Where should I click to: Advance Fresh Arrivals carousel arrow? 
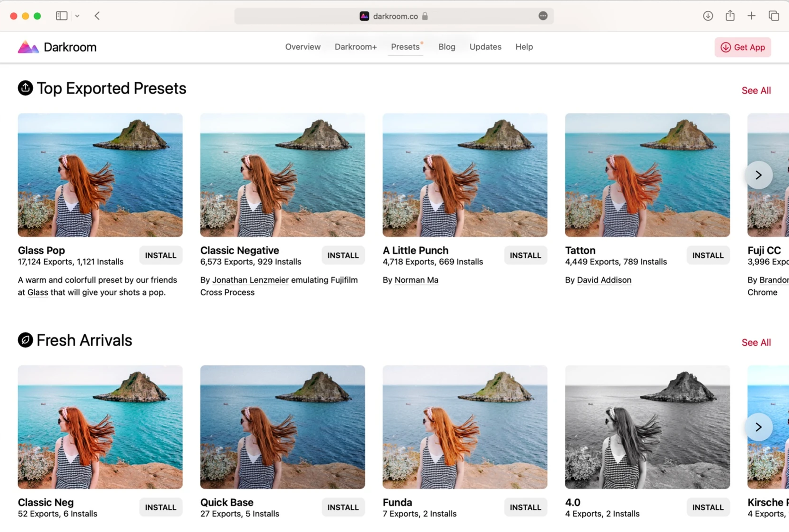(758, 427)
